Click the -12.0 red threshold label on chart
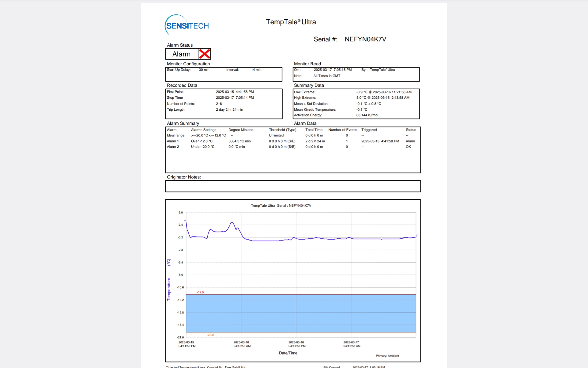588x368 pixels. point(200,292)
